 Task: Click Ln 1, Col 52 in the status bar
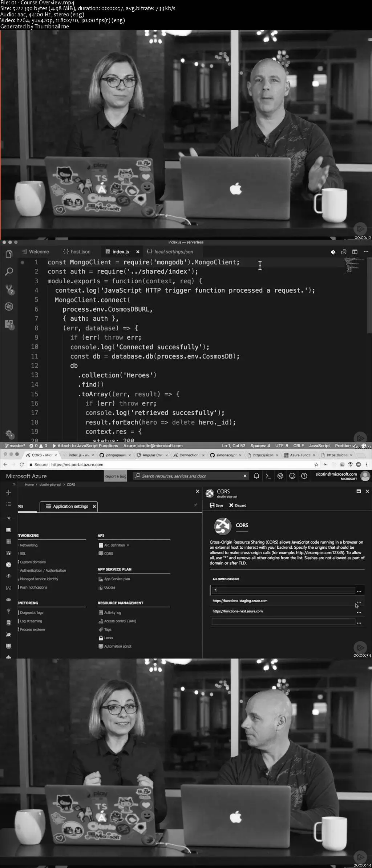coord(234,445)
